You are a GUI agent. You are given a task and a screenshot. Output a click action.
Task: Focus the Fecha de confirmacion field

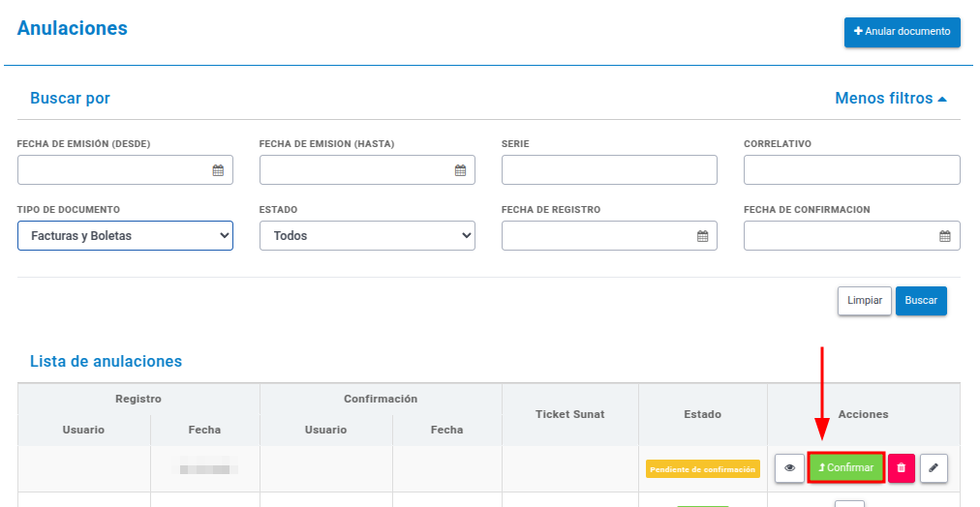(852, 236)
